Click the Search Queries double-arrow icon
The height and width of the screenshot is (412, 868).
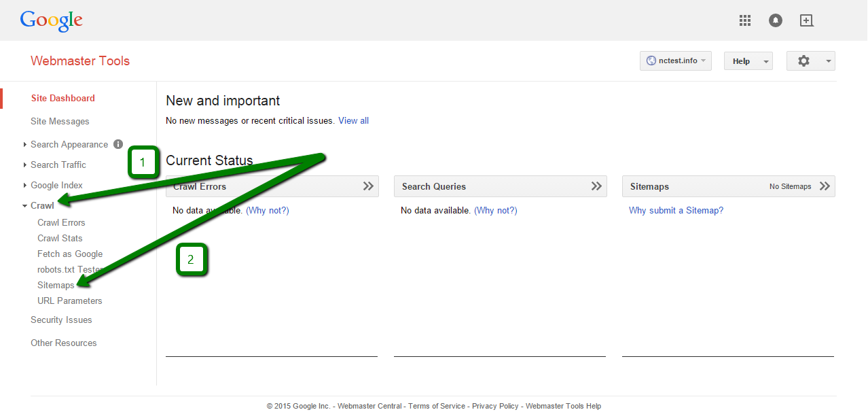click(596, 186)
